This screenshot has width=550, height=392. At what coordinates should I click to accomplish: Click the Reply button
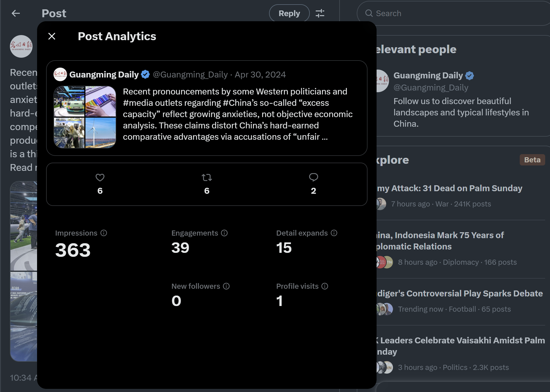[289, 13]
